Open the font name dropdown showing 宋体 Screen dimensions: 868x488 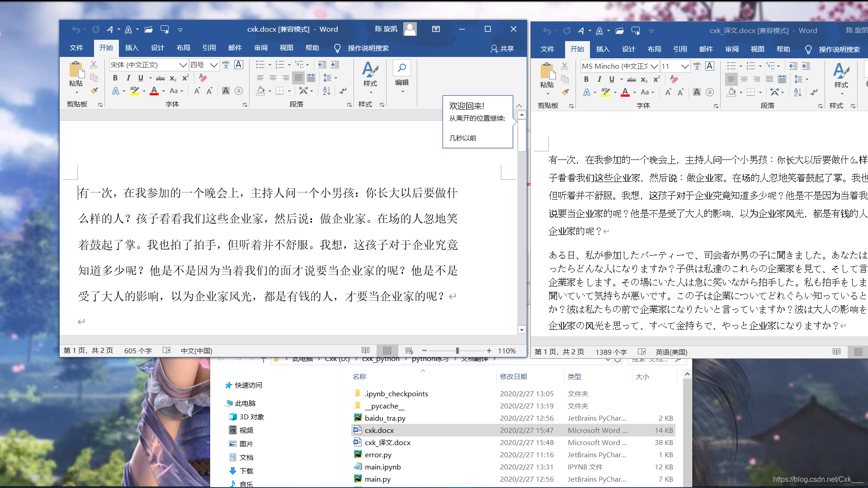183,65
